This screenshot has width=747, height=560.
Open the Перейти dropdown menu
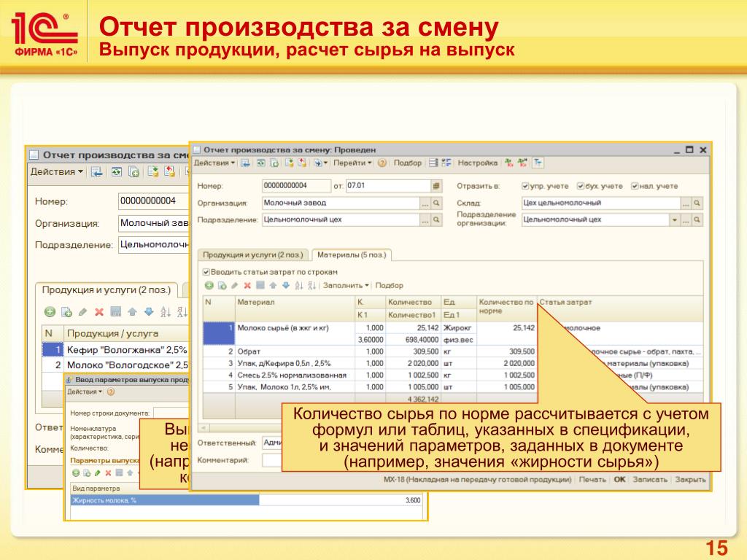352,163
